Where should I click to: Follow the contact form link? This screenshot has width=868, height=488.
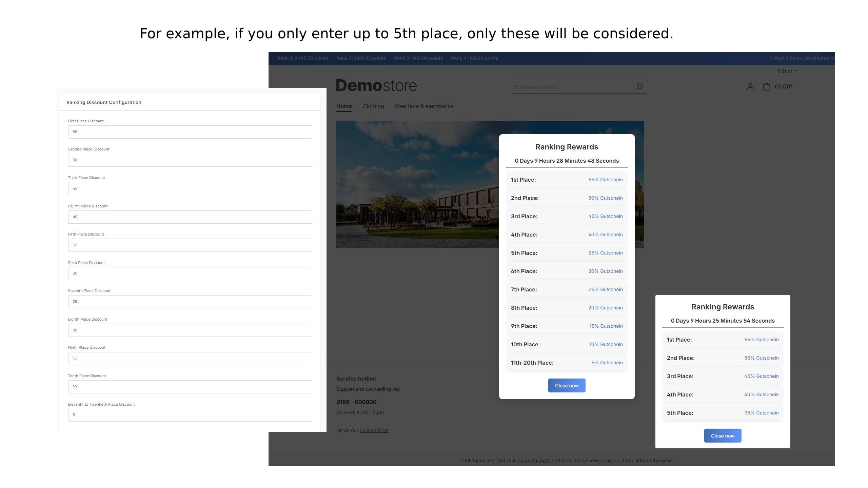point(374,430)
